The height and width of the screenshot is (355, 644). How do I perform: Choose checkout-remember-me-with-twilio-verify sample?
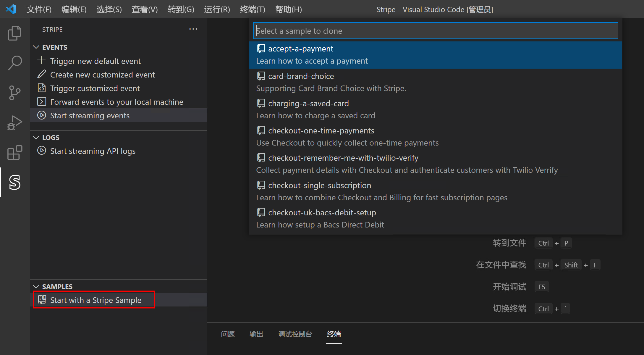[435, 164]
